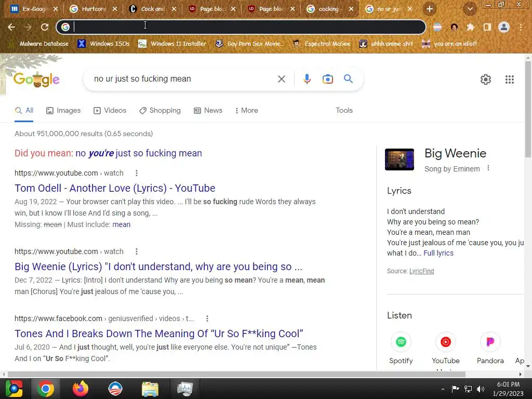Image resolution: width=532 pixels, height=399 pixels.
Task: Click the vertical page scrollbar
Action: click(x=528, y=109)
